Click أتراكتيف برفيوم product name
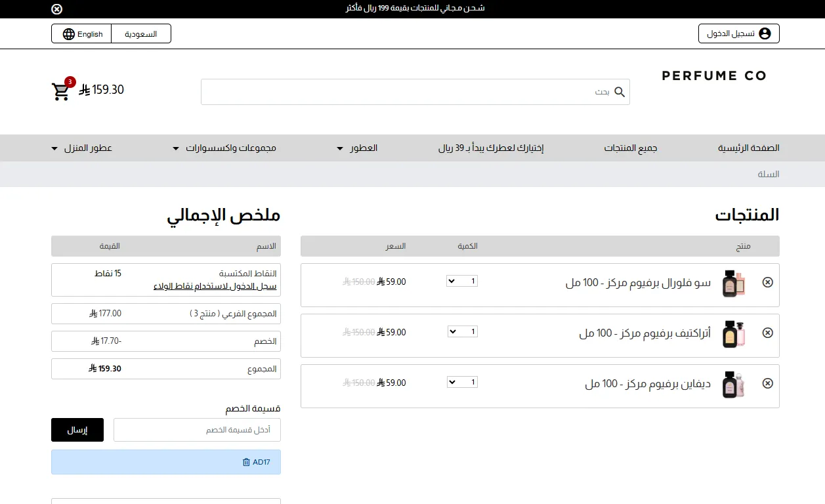The image size is (825, 504). (645, 333)
